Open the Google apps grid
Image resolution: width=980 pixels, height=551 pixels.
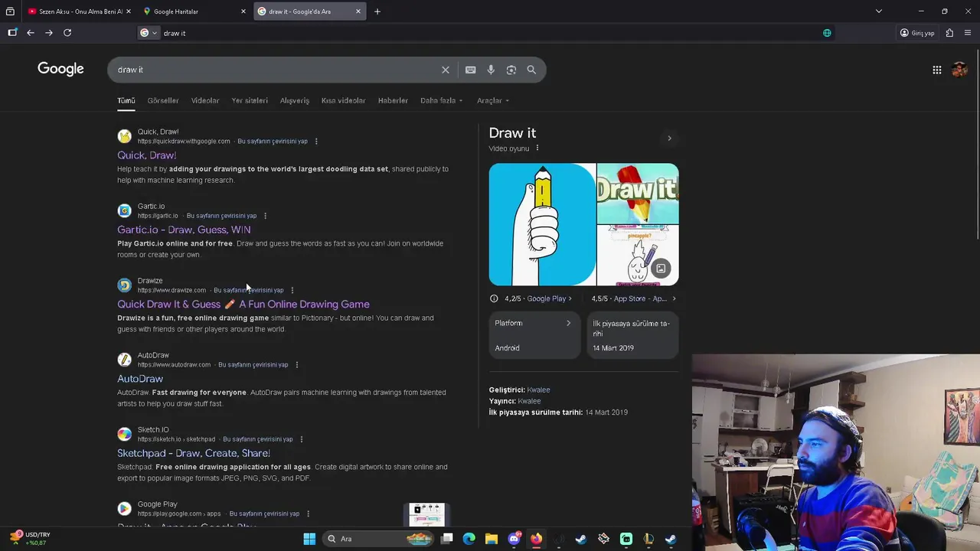[937, 70]
